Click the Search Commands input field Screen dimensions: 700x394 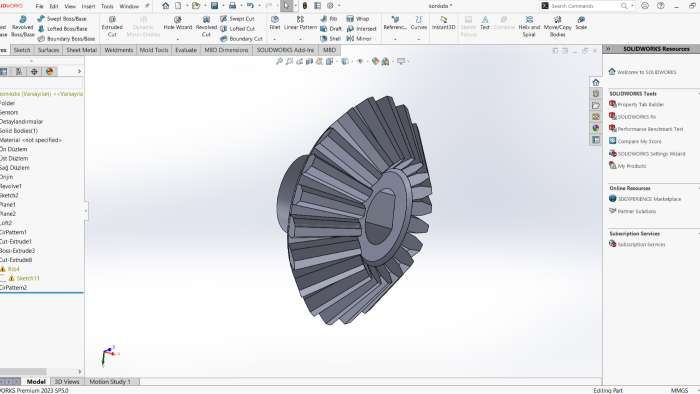584,6
